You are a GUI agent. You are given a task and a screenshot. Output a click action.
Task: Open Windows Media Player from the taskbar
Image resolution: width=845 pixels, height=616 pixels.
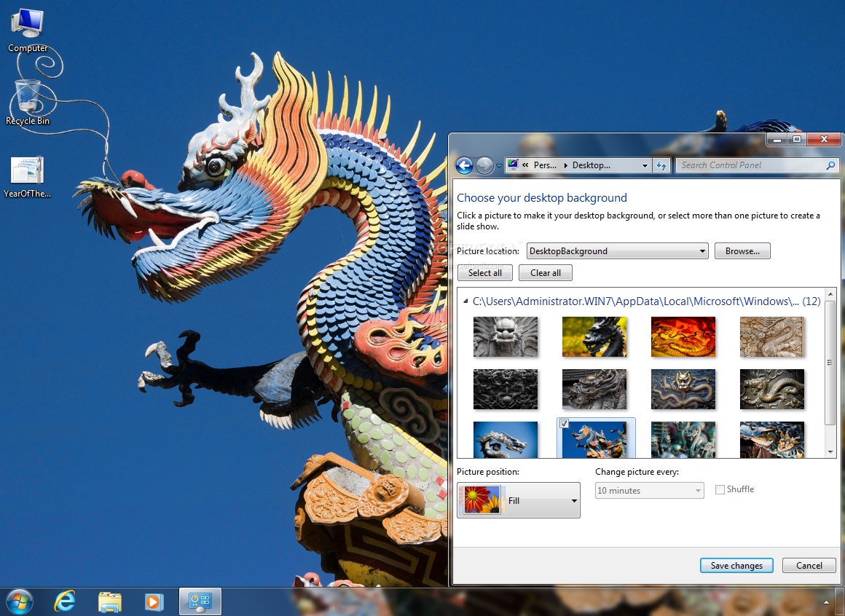pyautogui.click(x=154, y=601)
